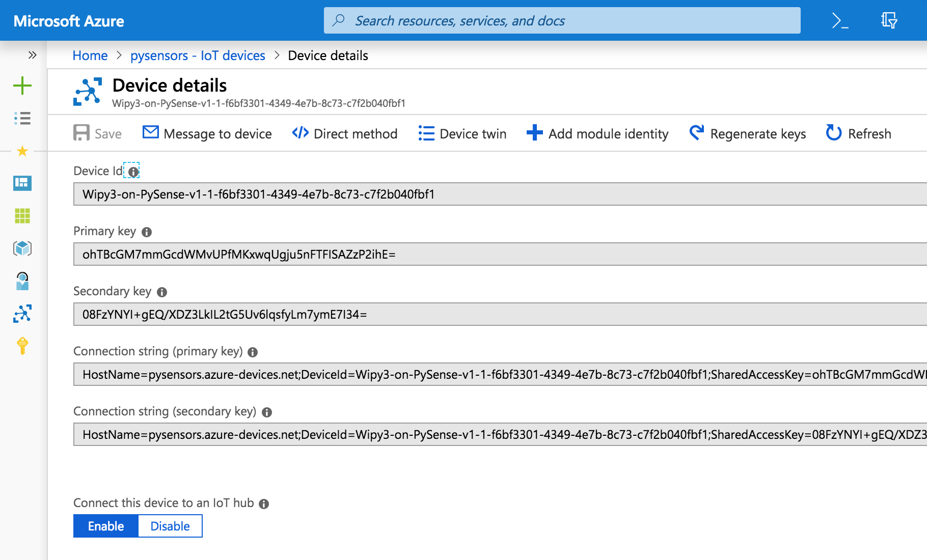Enable connecting this device to IoT hub
Viewport: 927px width, 560px height.
[x=105, y=526]
